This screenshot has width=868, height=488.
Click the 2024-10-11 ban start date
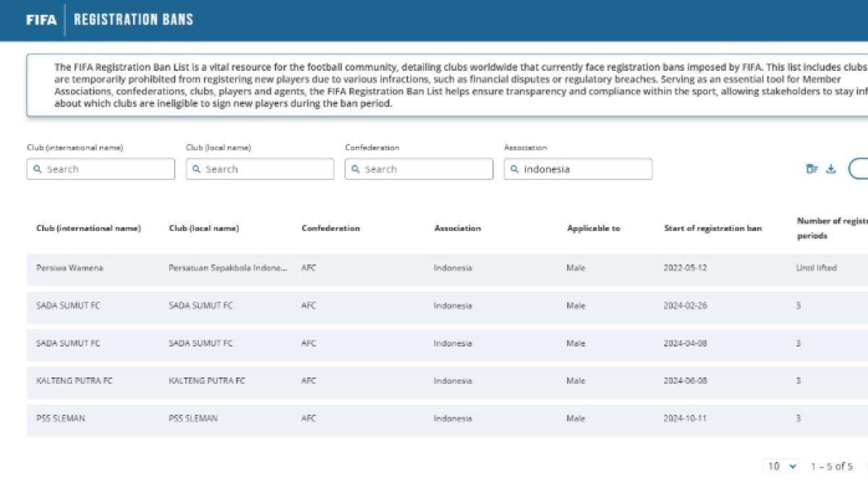pos(685,419)
